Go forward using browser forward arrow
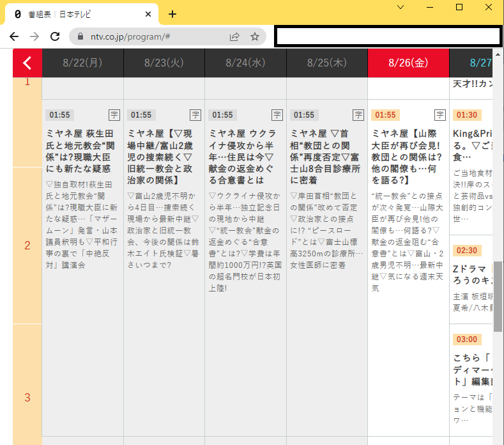 pos(34,36)
